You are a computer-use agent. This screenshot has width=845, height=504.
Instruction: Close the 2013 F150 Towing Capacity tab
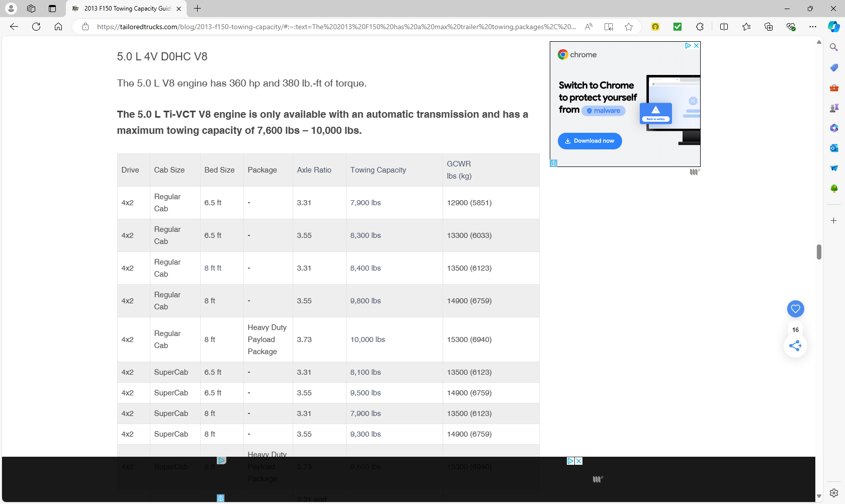(x=179, y=9)
